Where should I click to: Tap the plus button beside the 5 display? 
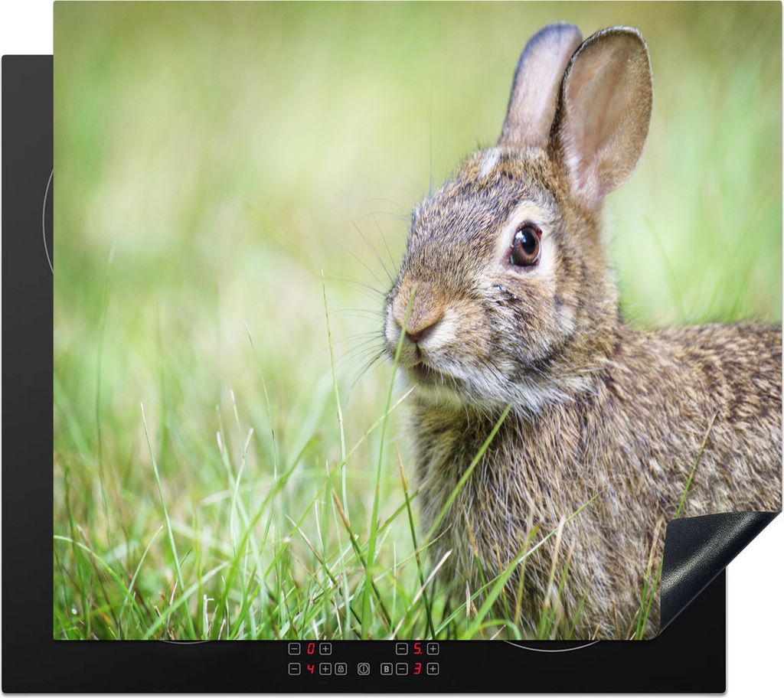coord(433,648)
